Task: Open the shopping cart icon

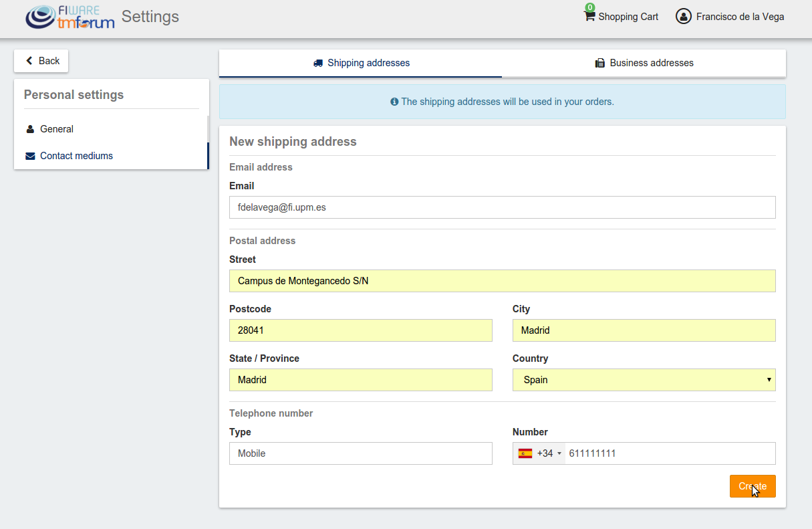Action: click(589, 17)
